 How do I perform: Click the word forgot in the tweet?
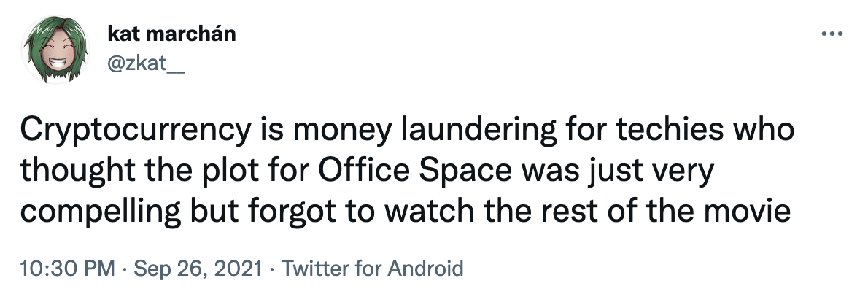point(278,212)
